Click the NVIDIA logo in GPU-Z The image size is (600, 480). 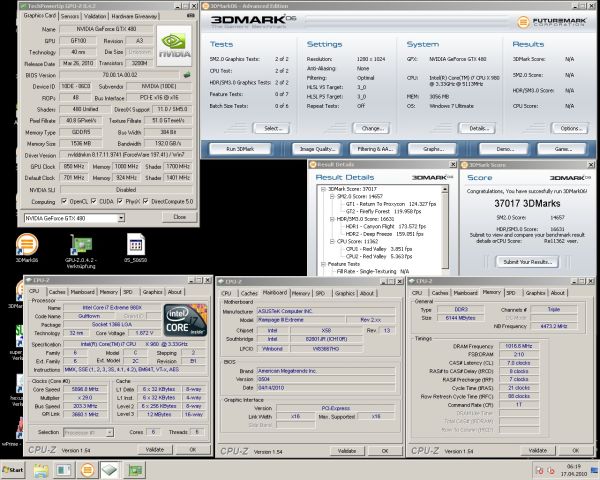coord(174,46)
